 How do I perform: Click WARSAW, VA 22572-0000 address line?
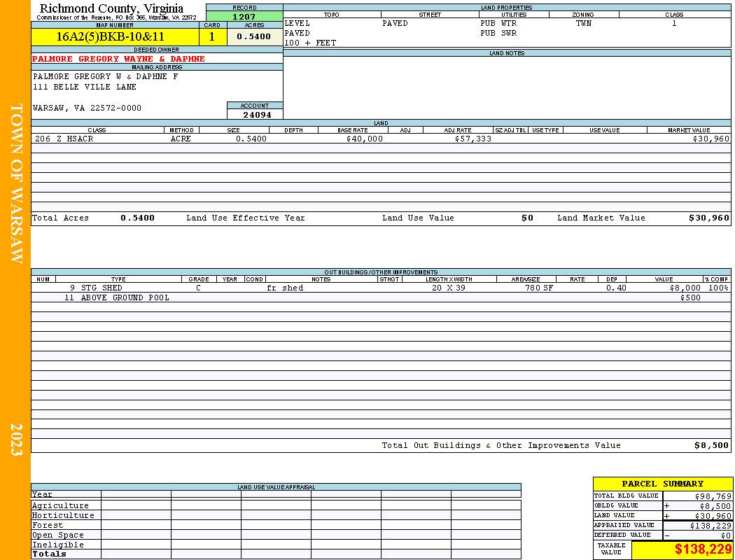pyautogui.click(x=87, y=108)
